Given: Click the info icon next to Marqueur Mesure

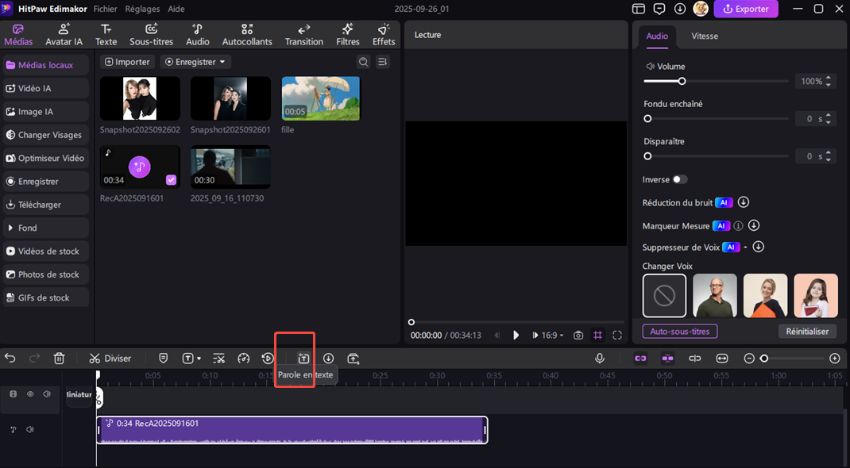Looking at the screenshot, I should 738,226.
